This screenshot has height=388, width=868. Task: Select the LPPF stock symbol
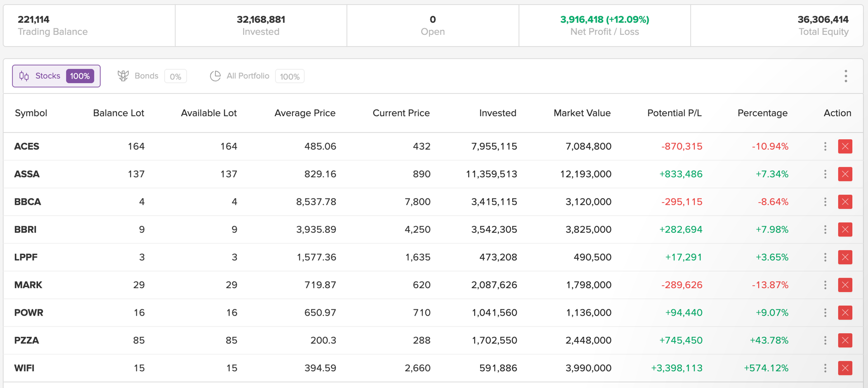26,257
